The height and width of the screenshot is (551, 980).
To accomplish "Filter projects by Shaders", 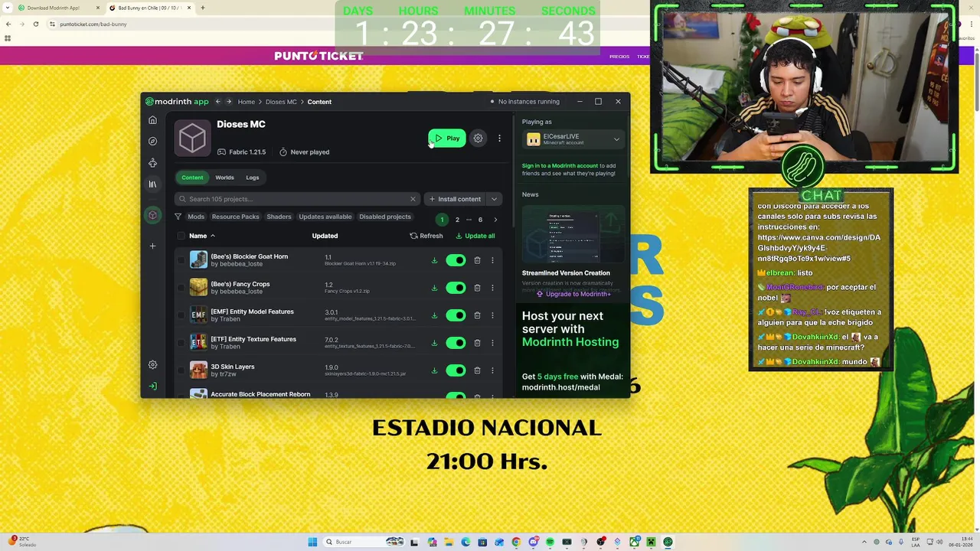I will pyautogui.click(x=279, y=217).
